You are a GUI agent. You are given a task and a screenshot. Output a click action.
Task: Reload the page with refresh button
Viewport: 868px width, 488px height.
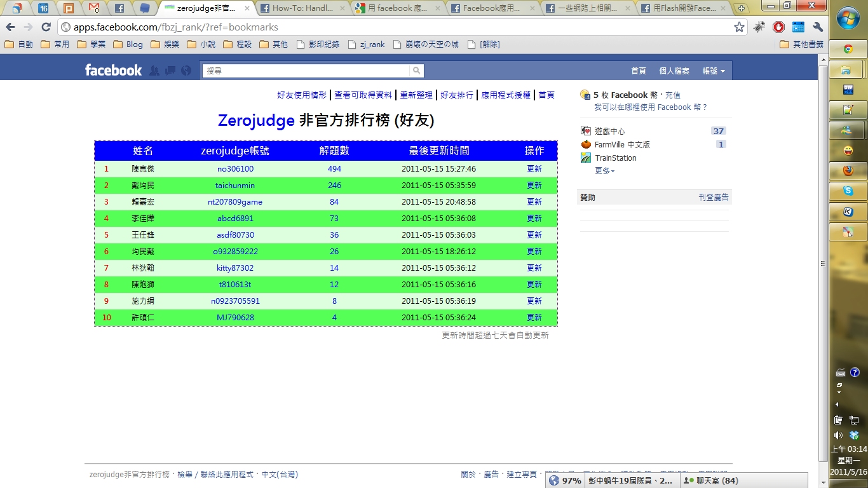pos(46,27)
